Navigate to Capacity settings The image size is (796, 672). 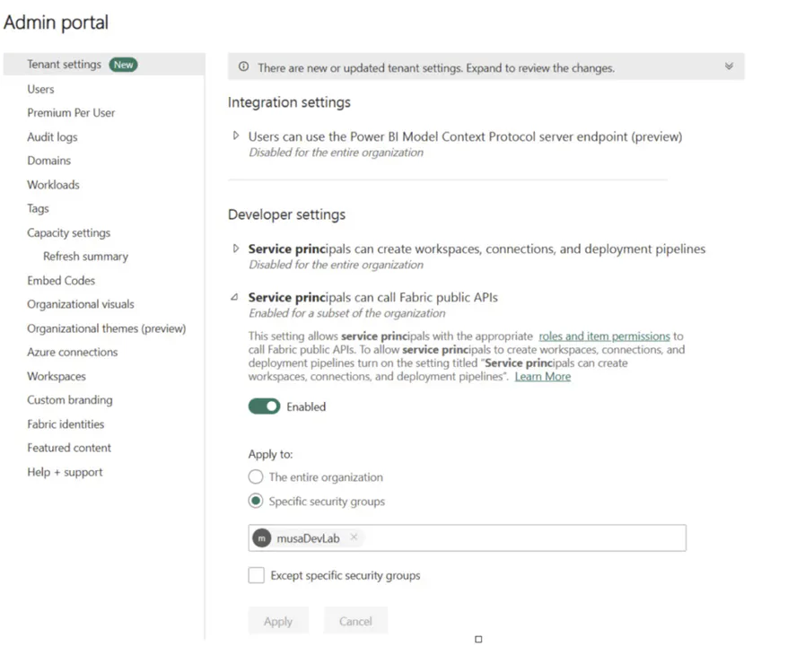point(68,231)
